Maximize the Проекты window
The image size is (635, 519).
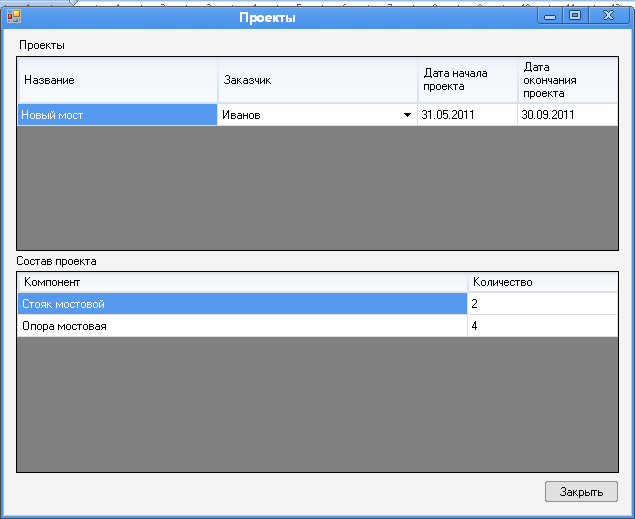pyautogui.click(x=575, y=16)
